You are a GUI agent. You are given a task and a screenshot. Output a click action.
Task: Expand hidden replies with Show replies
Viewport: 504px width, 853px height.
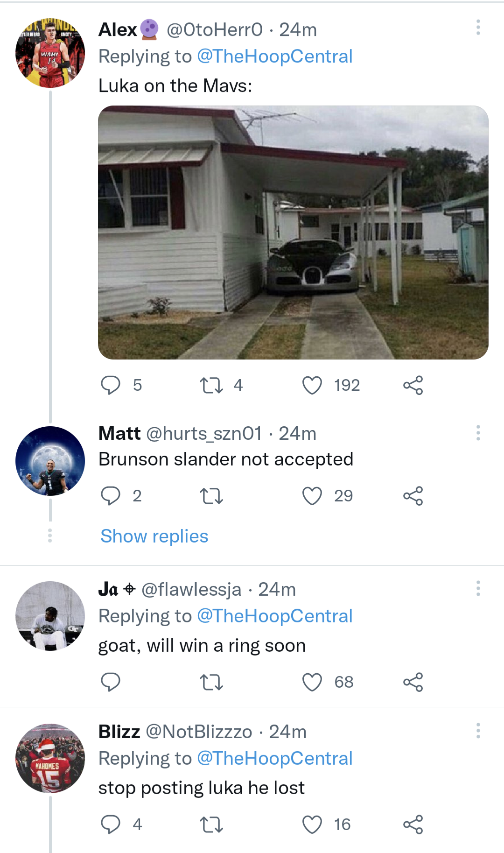point(154,536)
